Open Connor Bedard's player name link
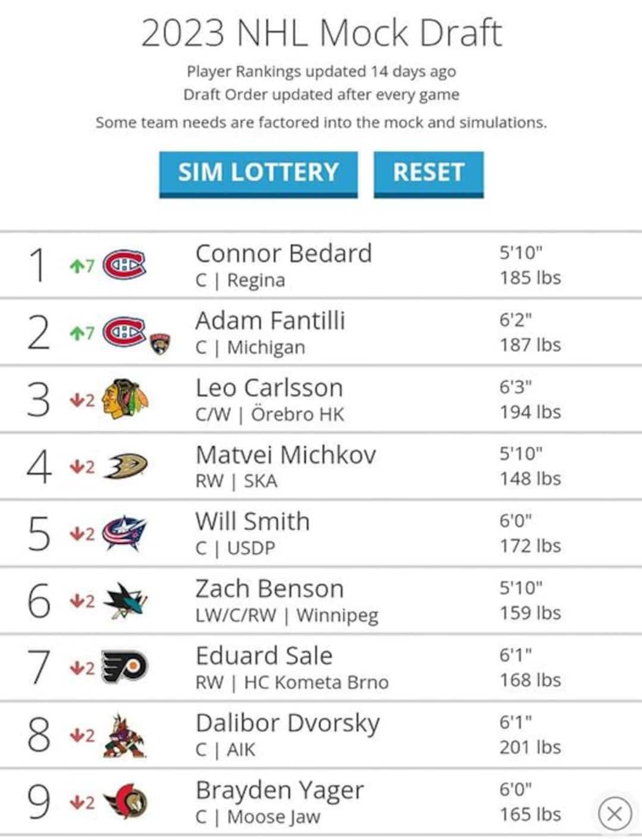 pos(284,254)
